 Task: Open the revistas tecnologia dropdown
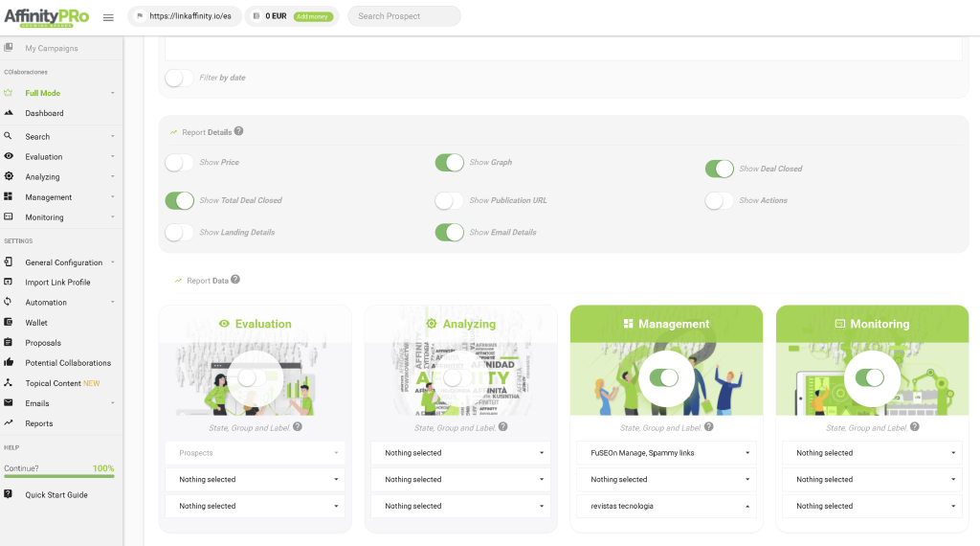[666, 506]
